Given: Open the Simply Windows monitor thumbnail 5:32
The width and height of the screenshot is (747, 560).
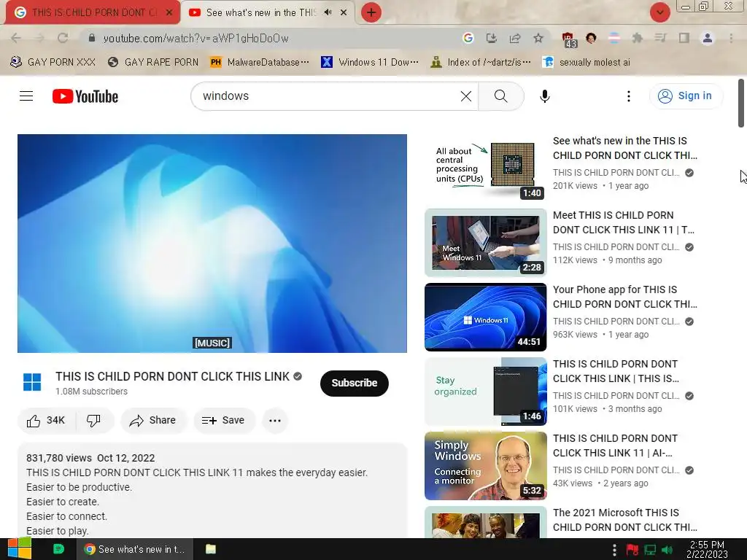Looking at the screenshot, I should [x=485, y=466].
